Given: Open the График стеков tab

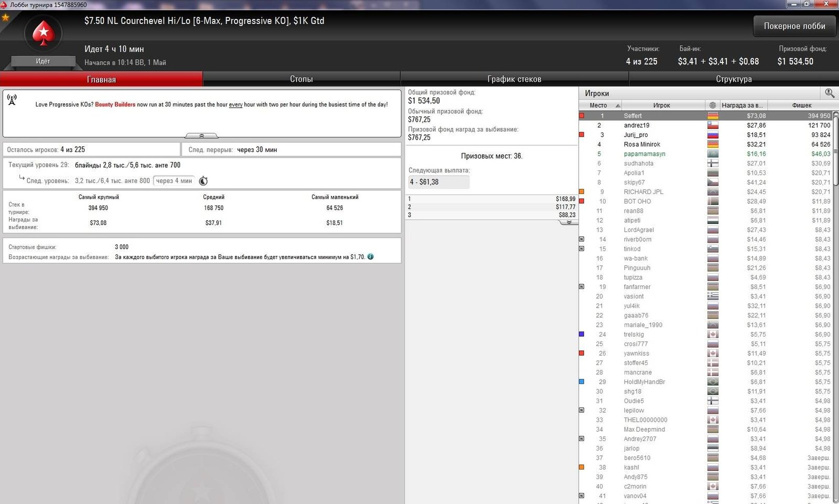Looking at the screenshot, I should pos(514,79).
